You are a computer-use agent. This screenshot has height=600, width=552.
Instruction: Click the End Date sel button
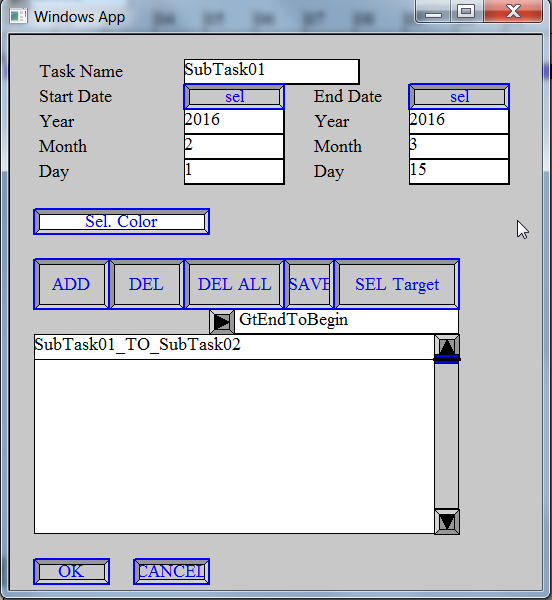click(x=459, y=96)
